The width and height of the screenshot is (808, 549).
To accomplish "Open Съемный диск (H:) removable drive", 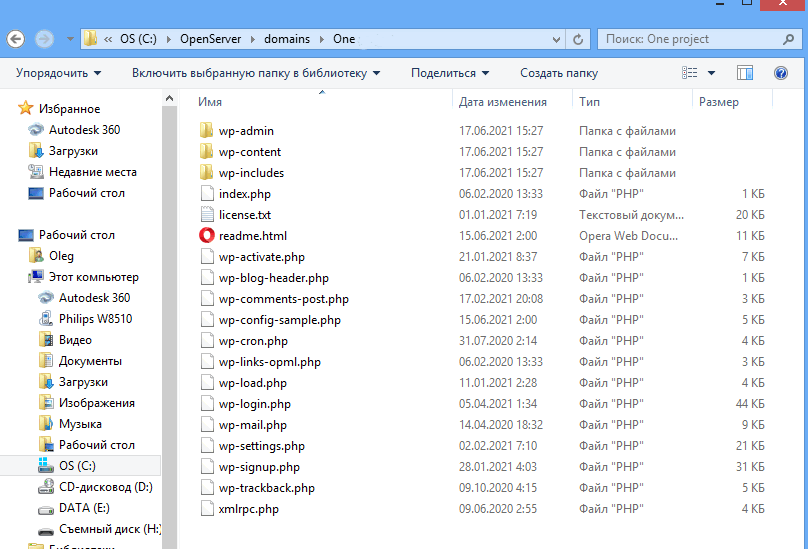I will [x=110, y=529].
